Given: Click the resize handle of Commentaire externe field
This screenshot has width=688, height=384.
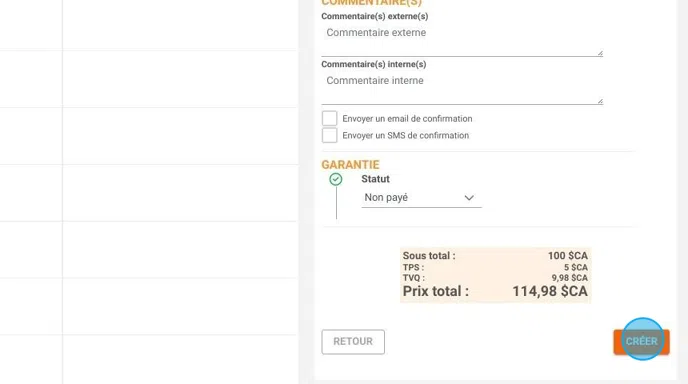Looking at the screenshot, I should click(600, 53).
